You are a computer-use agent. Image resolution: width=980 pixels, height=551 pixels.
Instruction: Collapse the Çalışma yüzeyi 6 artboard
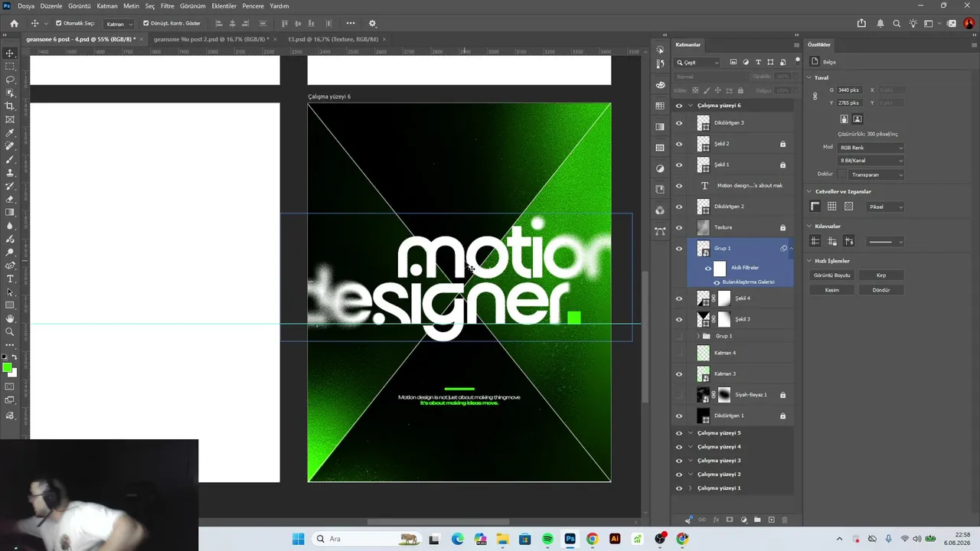[691, 106]
